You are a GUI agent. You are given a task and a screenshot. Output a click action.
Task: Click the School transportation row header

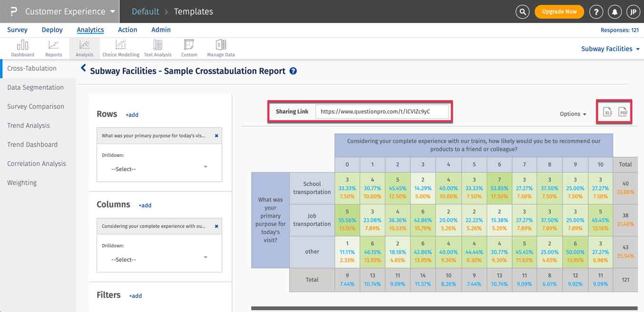click(x=312, y=188)
